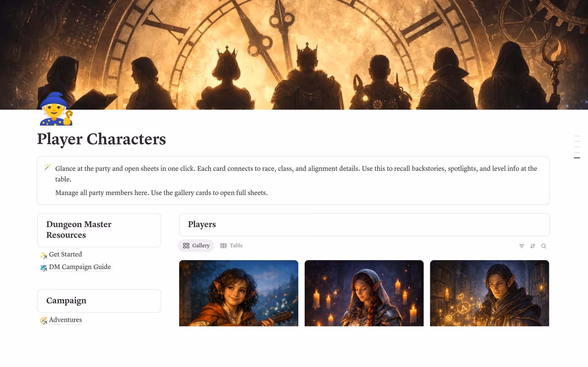Open the filter icon in Players toolbar

coord(522,246)
